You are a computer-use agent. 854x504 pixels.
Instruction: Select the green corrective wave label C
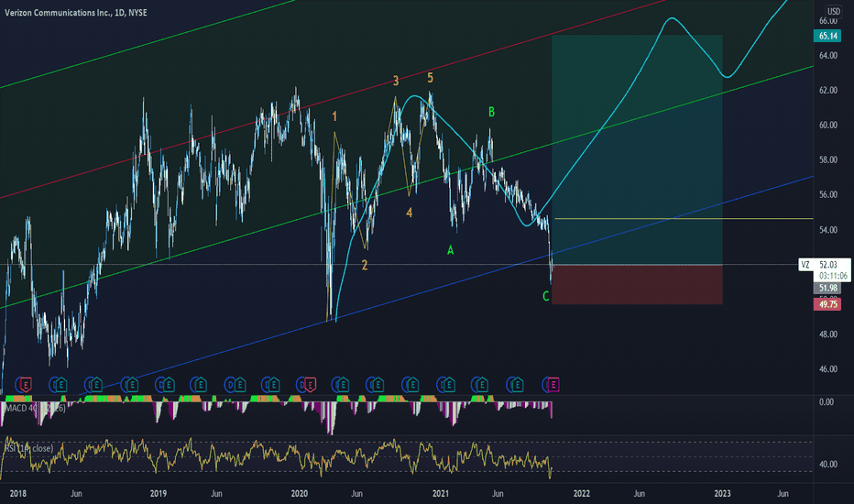click(546, 296)
